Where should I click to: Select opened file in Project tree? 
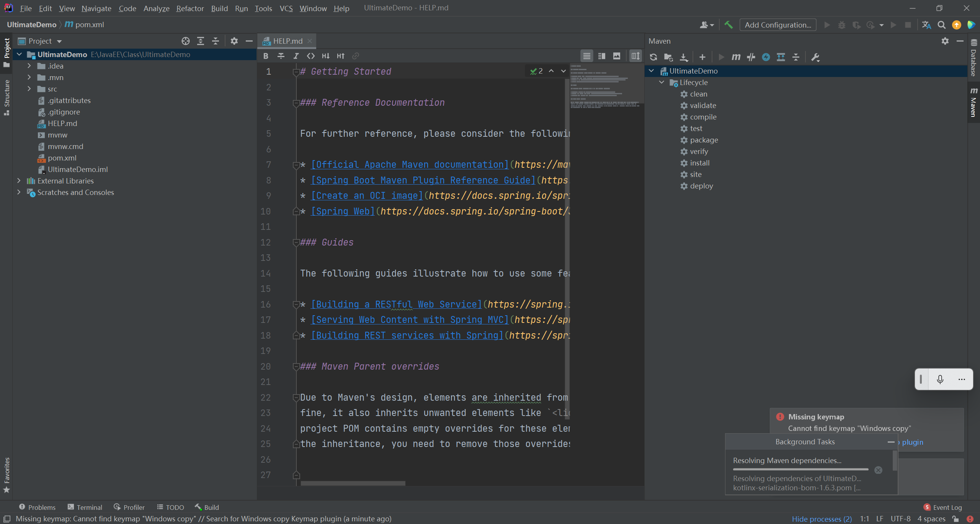[x=186, y=41]
